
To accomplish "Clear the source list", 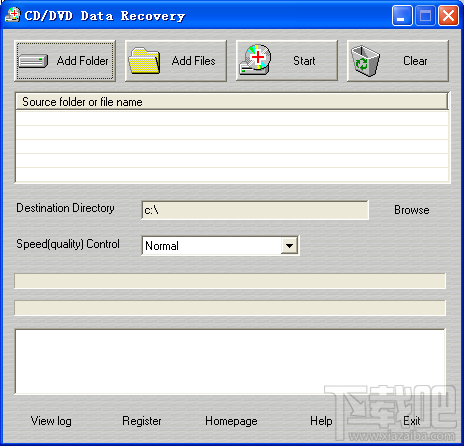I will [398, 61].
